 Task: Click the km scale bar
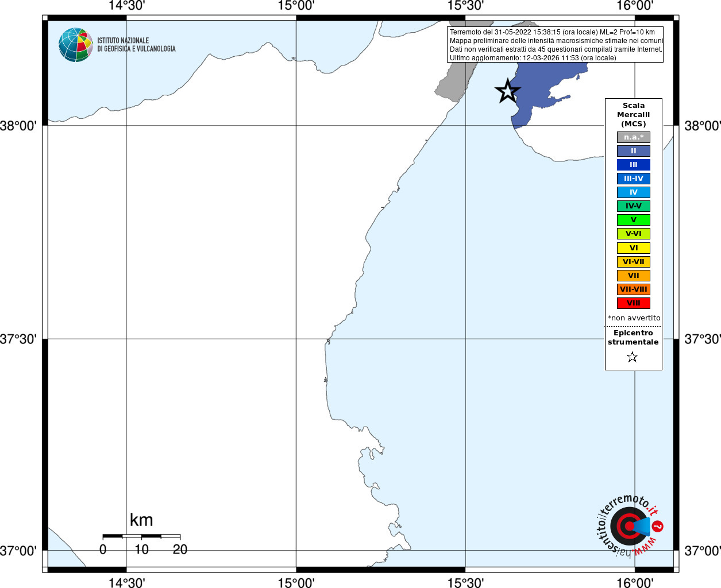pos(141,536)
